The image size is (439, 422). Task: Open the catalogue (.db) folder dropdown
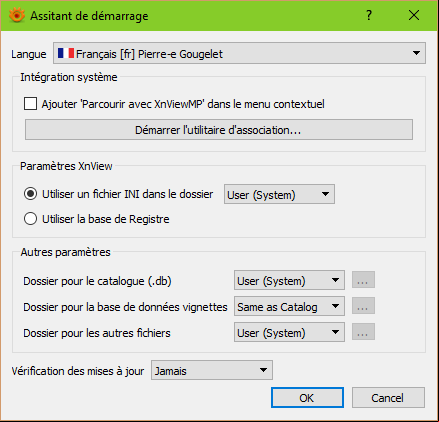[289, 280]
